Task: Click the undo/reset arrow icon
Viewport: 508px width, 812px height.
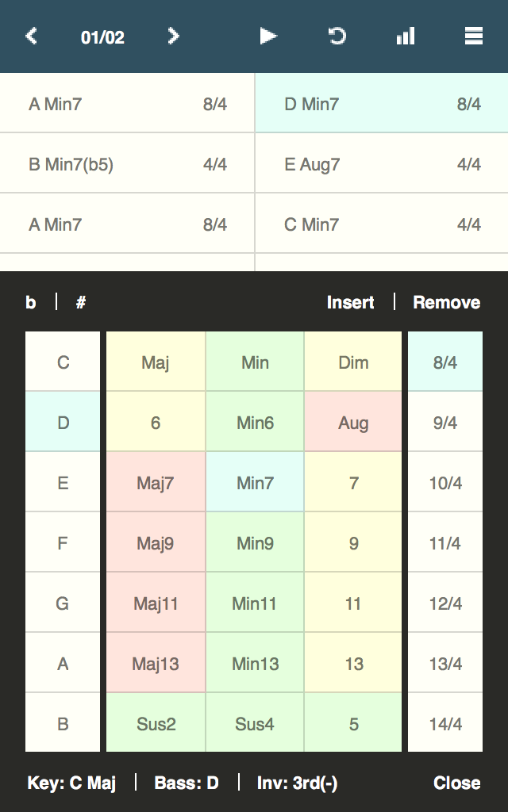Action: 337,36
